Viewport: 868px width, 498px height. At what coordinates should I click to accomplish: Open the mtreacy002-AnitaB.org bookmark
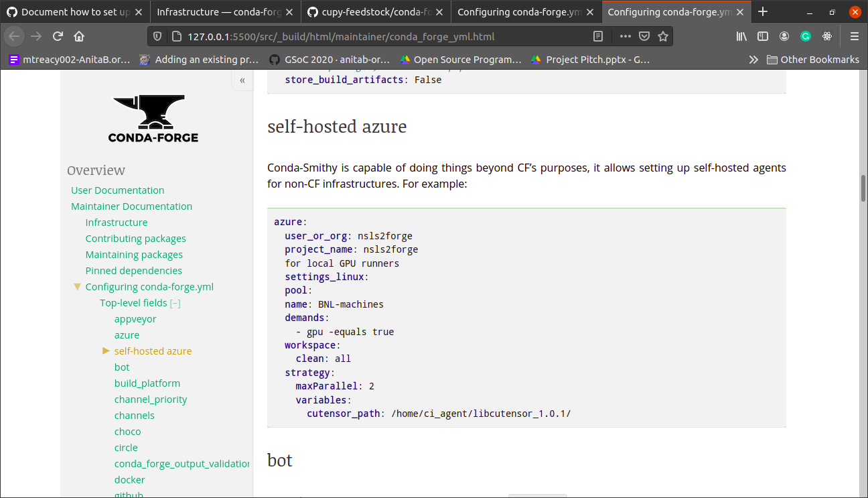[70, 60]
